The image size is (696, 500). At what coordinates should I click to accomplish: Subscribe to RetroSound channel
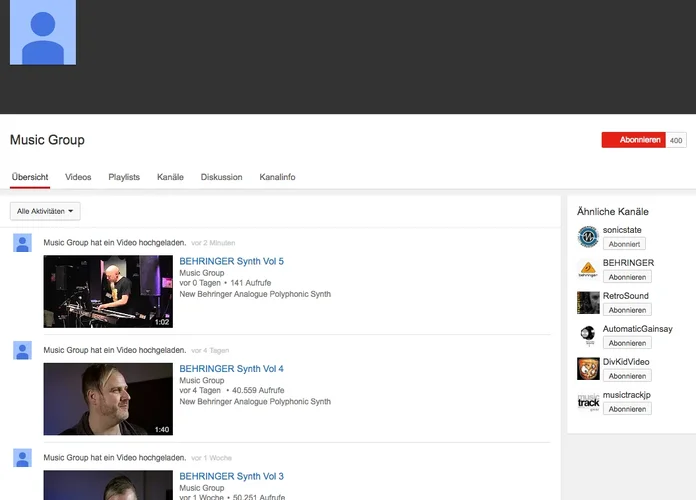(627, 310)
